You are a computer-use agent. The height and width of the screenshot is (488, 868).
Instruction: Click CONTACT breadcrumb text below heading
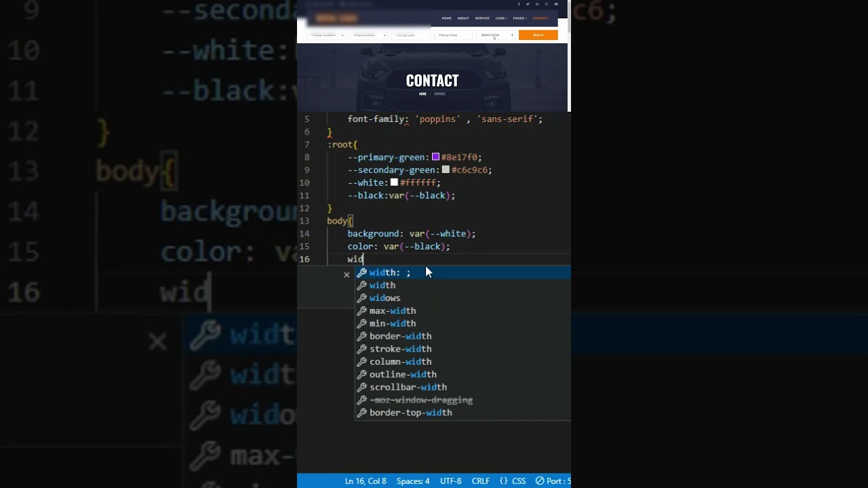[439, 94]
